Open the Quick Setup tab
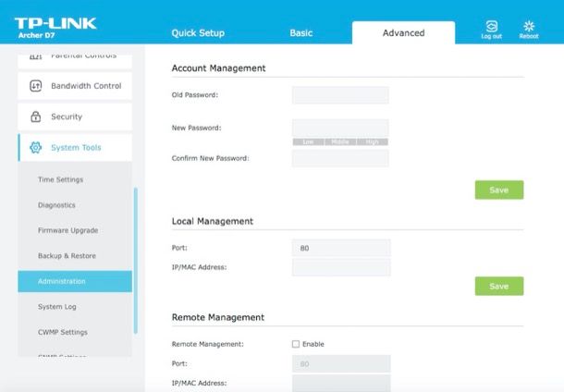The image size is (564, 392). [x=198, y=33]
